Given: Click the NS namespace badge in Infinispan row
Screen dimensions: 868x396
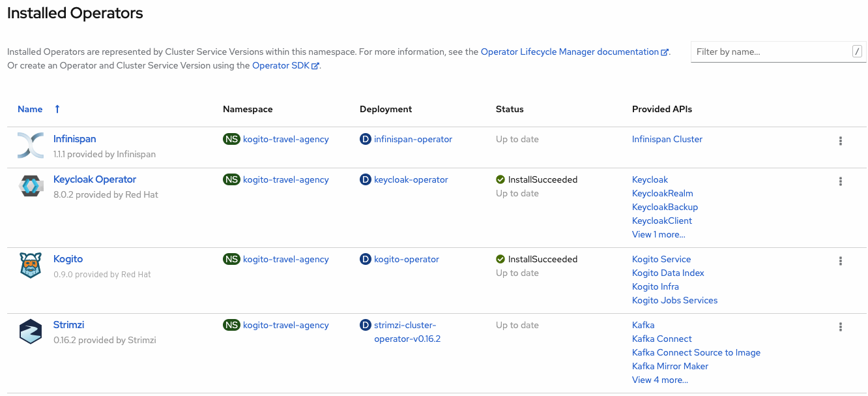Looking at the screenshot, I should click(x=231, y=139).
